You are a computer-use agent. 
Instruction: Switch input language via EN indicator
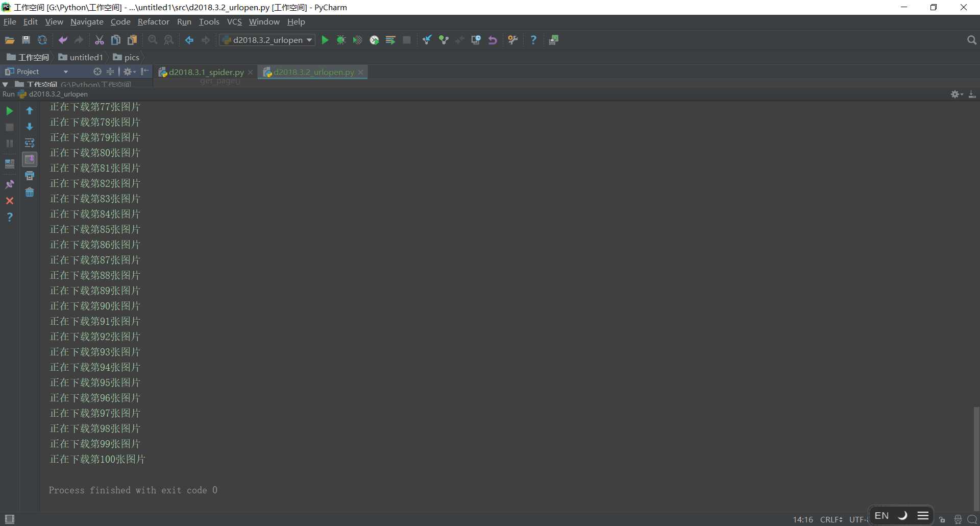coord(881,515)
